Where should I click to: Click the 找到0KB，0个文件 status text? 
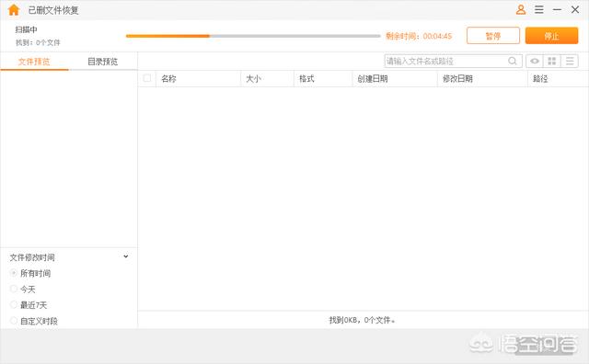point(362,320)
